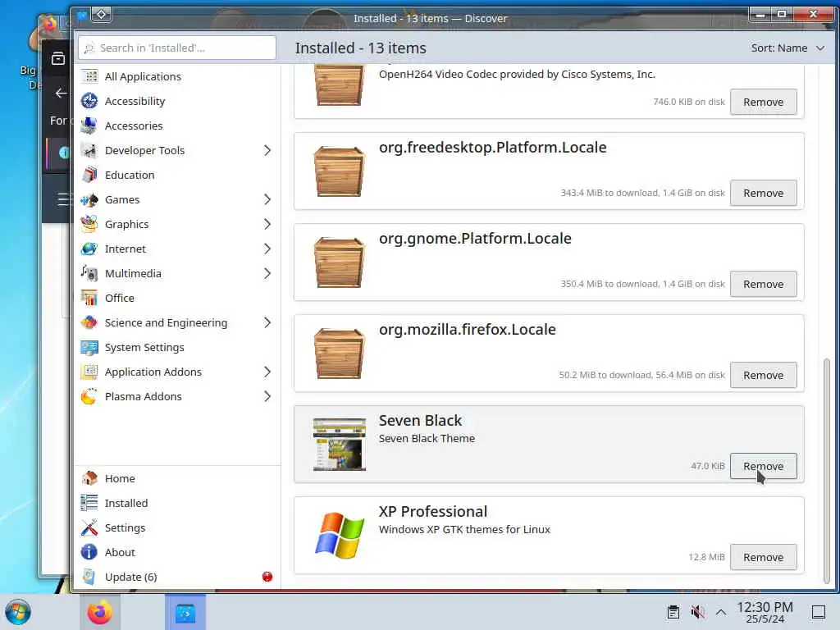The width and height of the screenshot is (840, 630).
Task: Open the clipboard tray icon
Action: point(673,612)
